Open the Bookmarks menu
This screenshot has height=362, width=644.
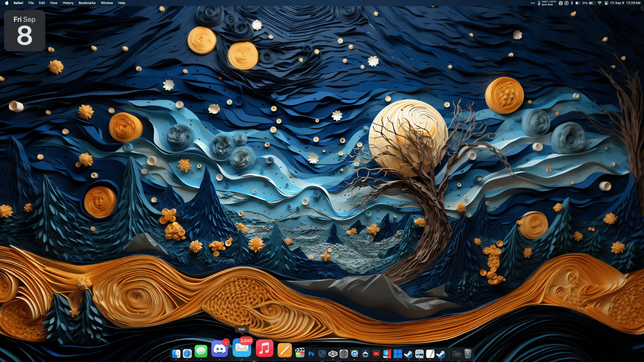pos(87,3)
